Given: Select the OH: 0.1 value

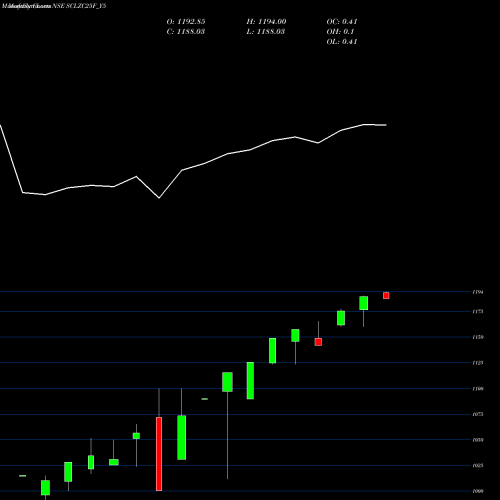Looking at the screenshot, I should [x=340, y=32].
